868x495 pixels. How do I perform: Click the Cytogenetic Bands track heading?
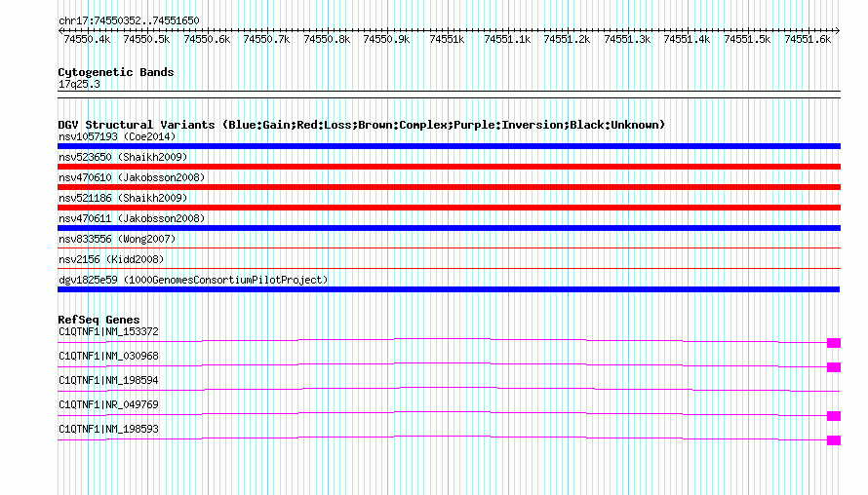click(116, 72)
